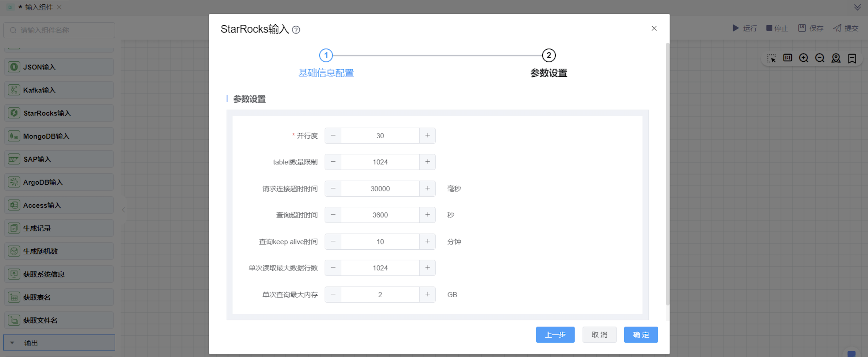Click the MongoDB输入 component icon
Viewport: 868px width, 357px height.
point(14,136)
